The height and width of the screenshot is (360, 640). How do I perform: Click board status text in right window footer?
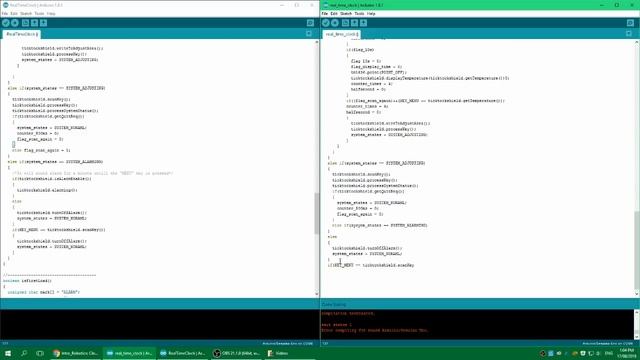click(x=607, y=344)
